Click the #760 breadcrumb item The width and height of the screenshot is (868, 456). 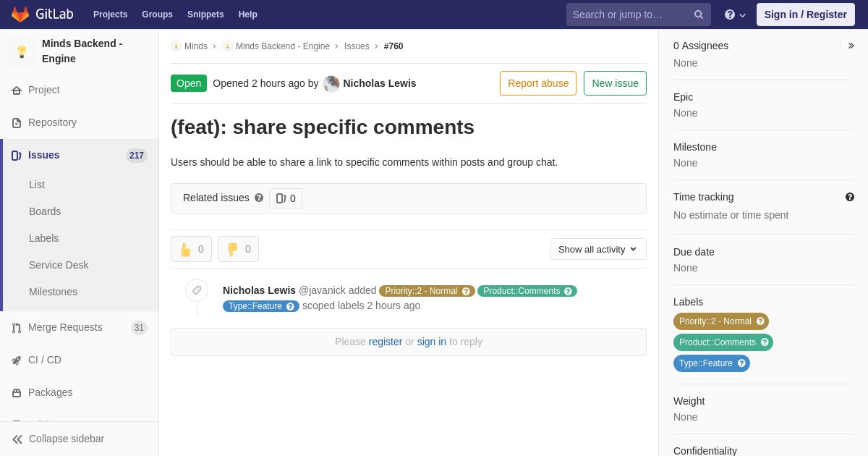(393, 46)
